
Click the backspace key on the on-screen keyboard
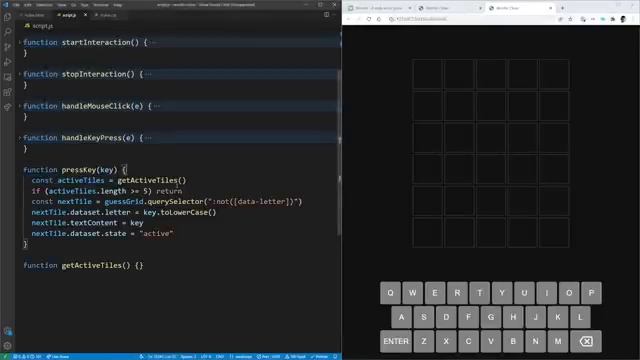point(586,341)
